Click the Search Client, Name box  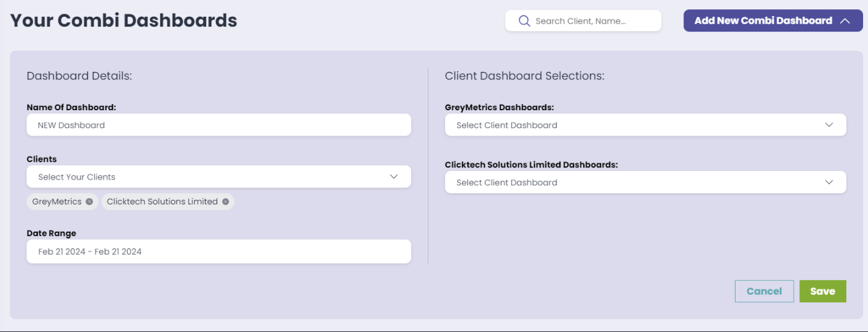point(583,20)
